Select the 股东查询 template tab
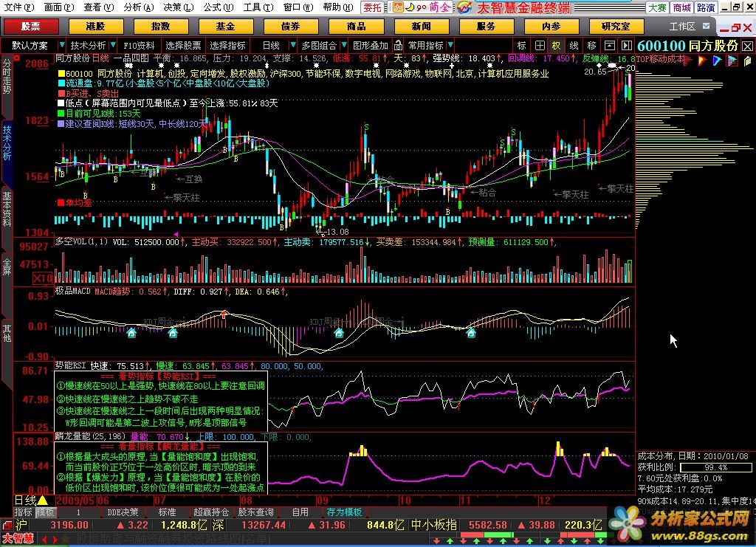The height and width of the screenshot is (547, 756). point(255,512)
